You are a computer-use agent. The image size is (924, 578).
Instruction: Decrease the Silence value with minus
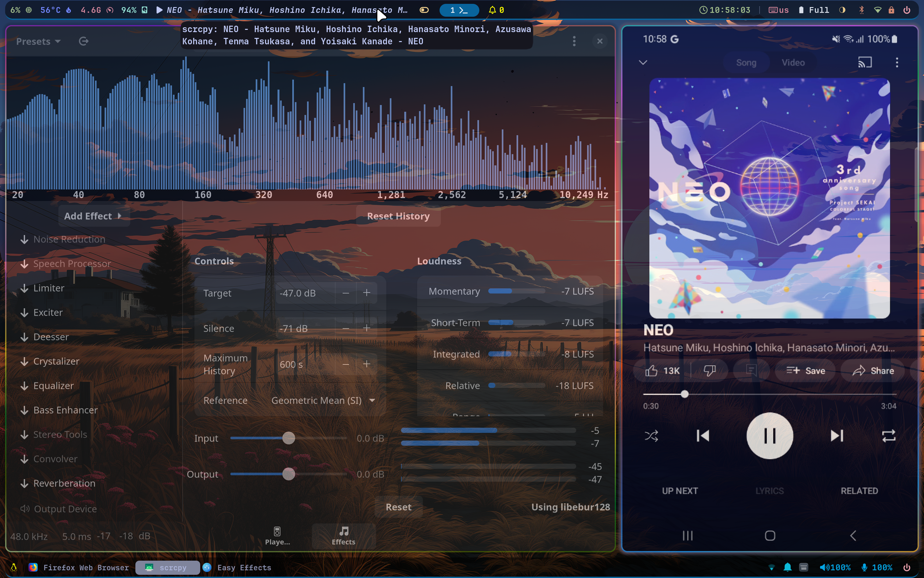(346, 328)
